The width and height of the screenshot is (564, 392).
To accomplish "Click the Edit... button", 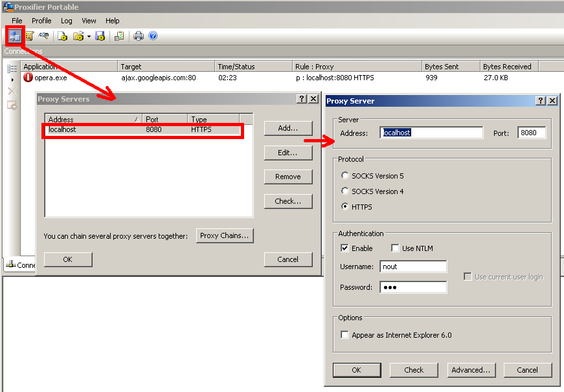I will tap(288, 153).
